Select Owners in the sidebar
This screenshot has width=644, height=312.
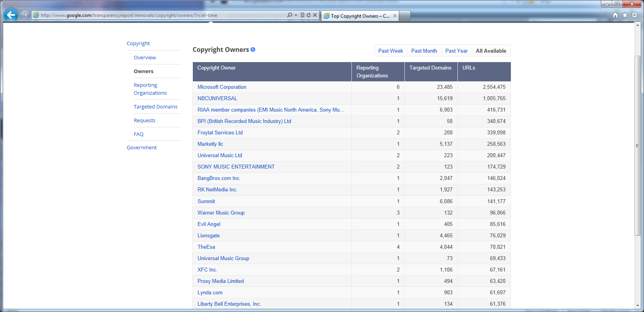pyautogui.click(x=144, y=71)
